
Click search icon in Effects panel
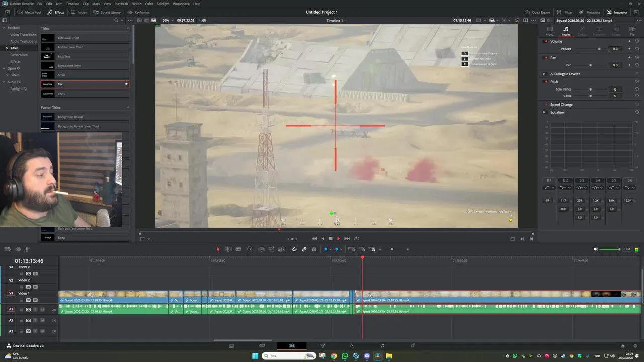click(x=116, y=20)
